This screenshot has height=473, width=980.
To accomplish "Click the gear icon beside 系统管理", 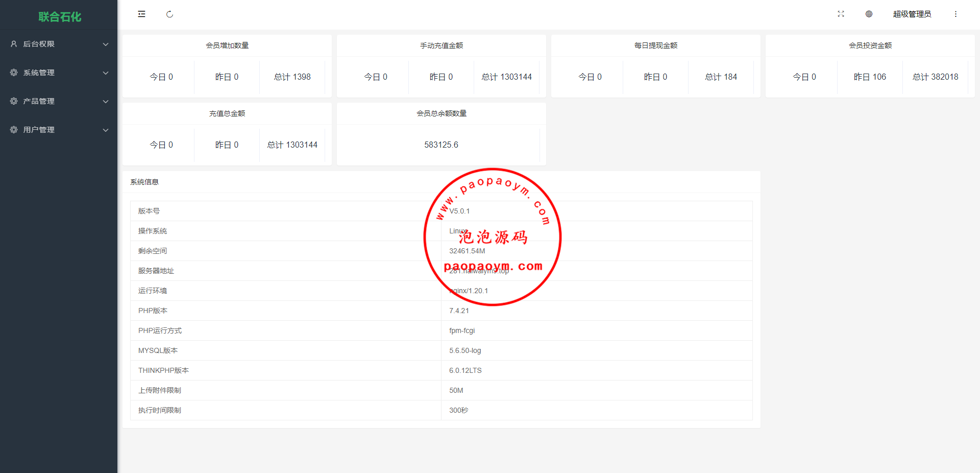I will (14, 73).
